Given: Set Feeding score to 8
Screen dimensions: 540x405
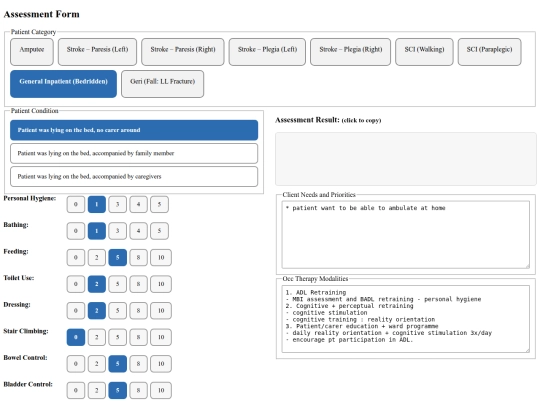Looking at the screenshot, I should click(138, 258).
